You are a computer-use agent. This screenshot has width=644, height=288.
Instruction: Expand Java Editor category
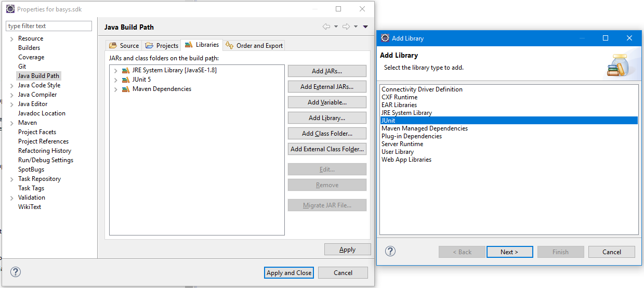tap(11, 104)
